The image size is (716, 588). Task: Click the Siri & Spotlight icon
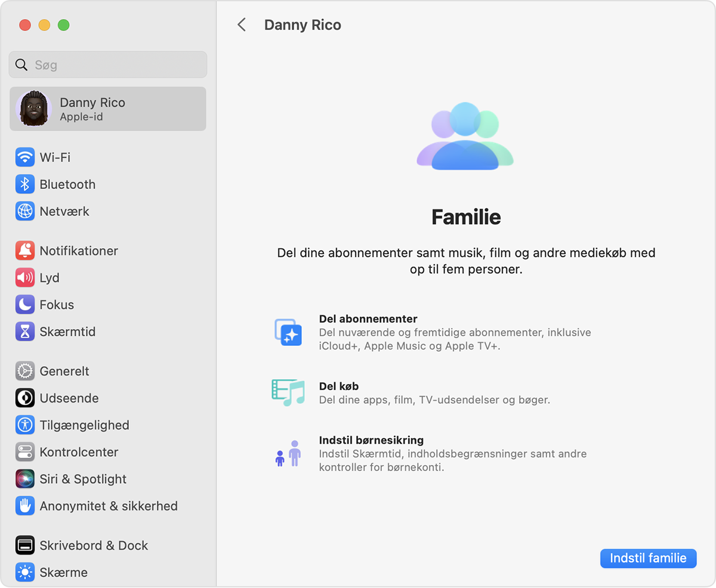pyautogui.click(x=25, y=479)
